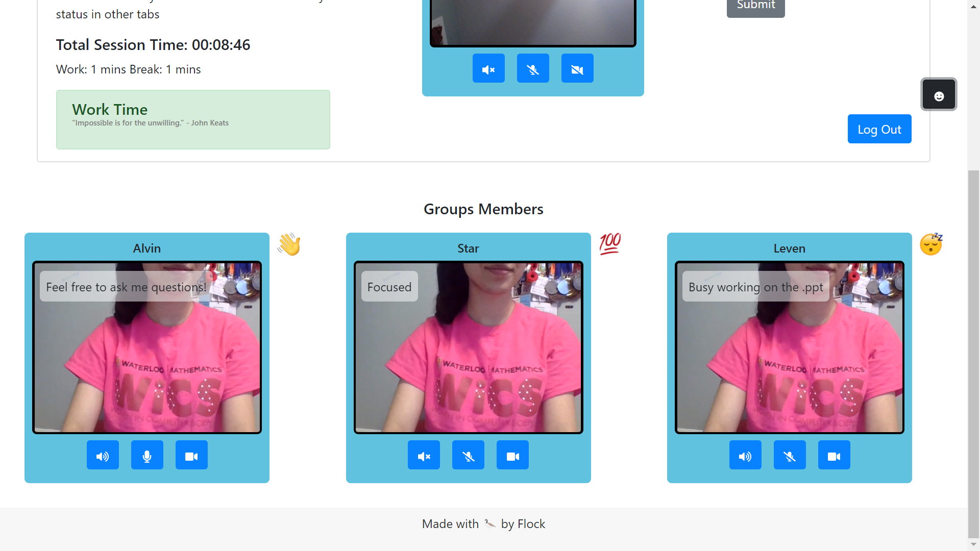Unmute the microphone in top video panel
This screenshot has width=980, height=551.
pos(533,68)
